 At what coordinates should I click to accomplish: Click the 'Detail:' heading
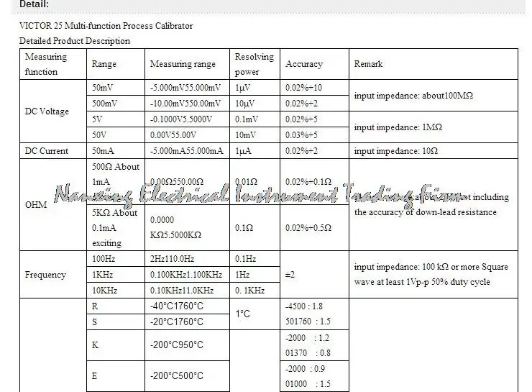click(34, 4)
